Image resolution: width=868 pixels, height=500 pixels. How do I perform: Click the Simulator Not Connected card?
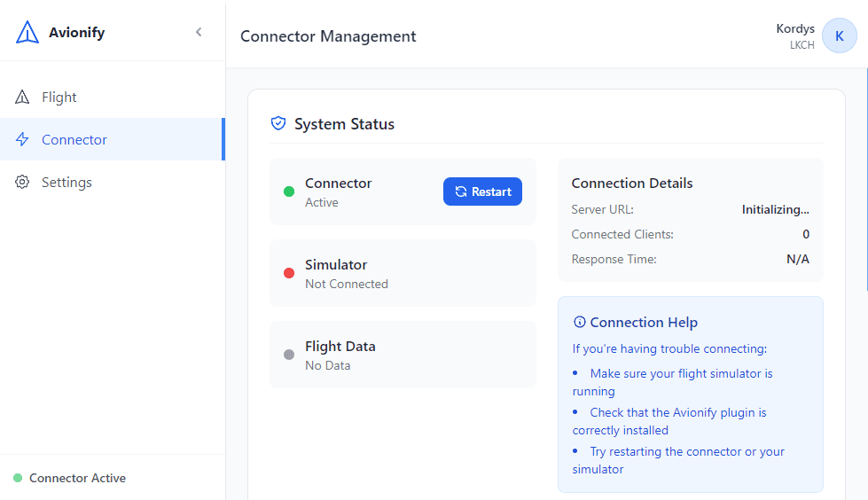coord(403,273)
